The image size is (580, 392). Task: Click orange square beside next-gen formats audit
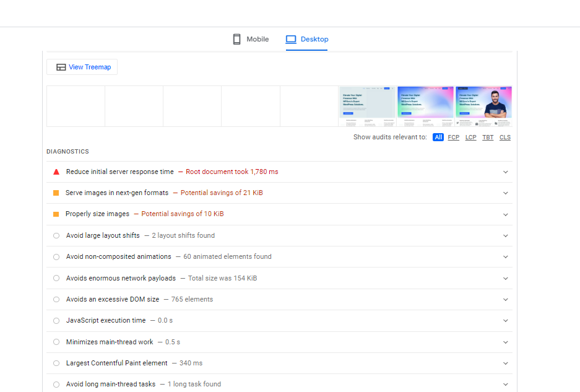point(56,193)
